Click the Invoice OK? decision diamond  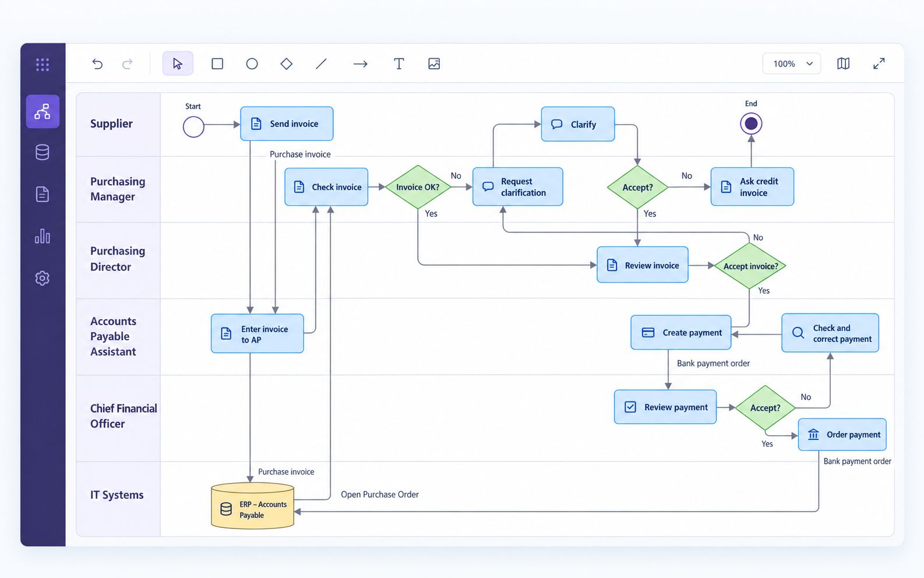click(418, 187)
